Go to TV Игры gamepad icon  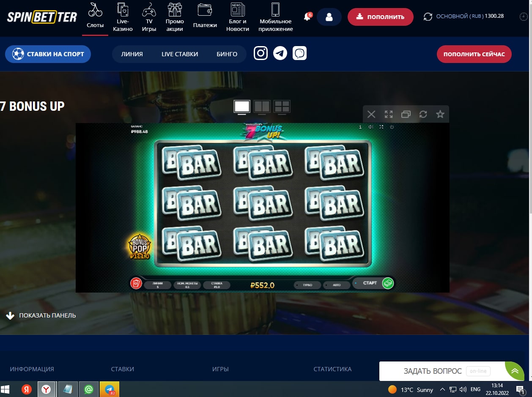click(x=149, y=17)
